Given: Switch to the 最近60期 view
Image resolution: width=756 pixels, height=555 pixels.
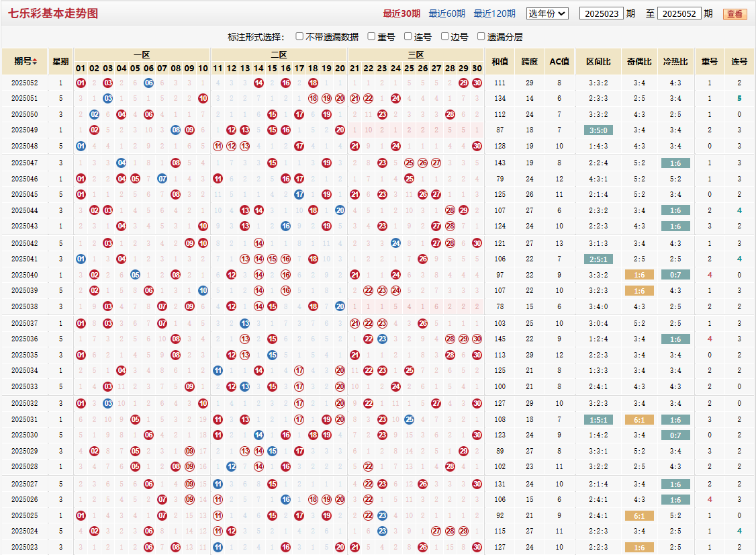Looking at the screenshot, I should click(x=447, y=13).
